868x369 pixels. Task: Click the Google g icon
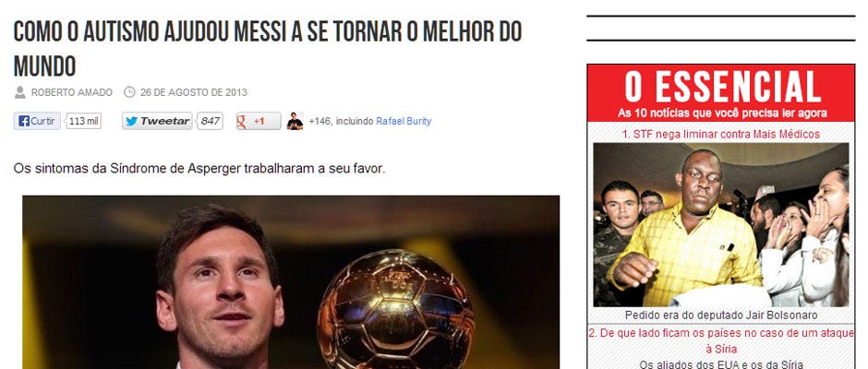pos(242,121)
